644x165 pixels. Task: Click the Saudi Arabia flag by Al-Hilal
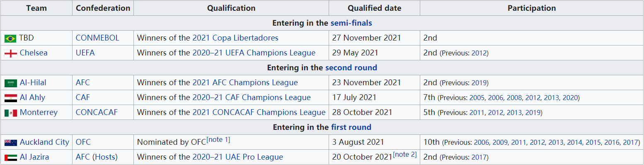pyautogui.click(x=10, y=83)
